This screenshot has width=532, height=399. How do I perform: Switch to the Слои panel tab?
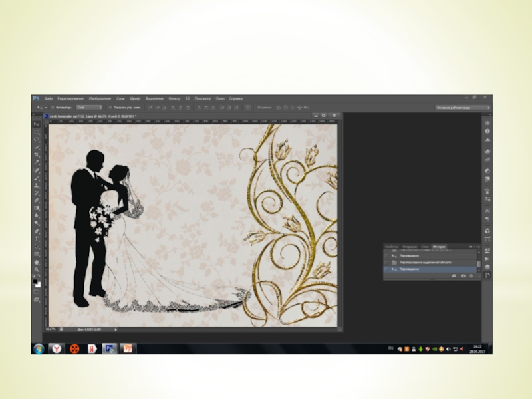[x=425, y=247]
